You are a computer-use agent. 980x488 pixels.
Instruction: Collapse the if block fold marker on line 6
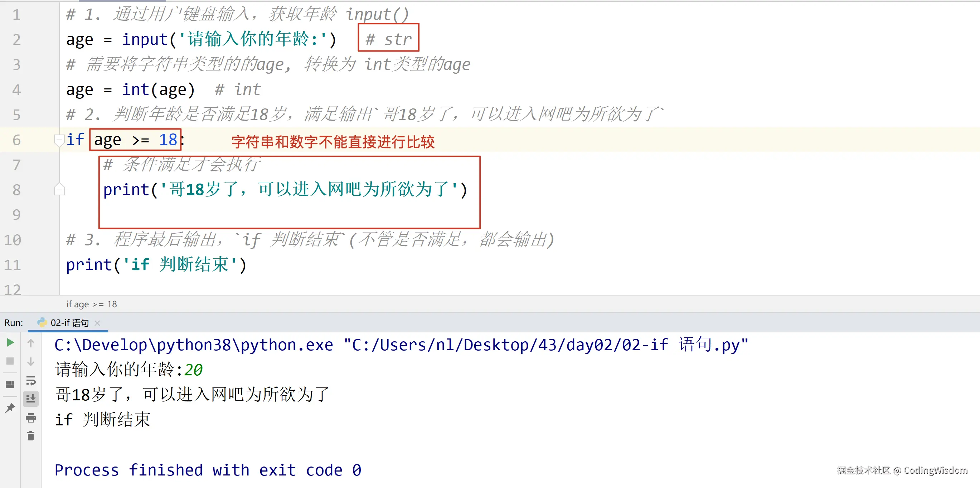(59, 140)
